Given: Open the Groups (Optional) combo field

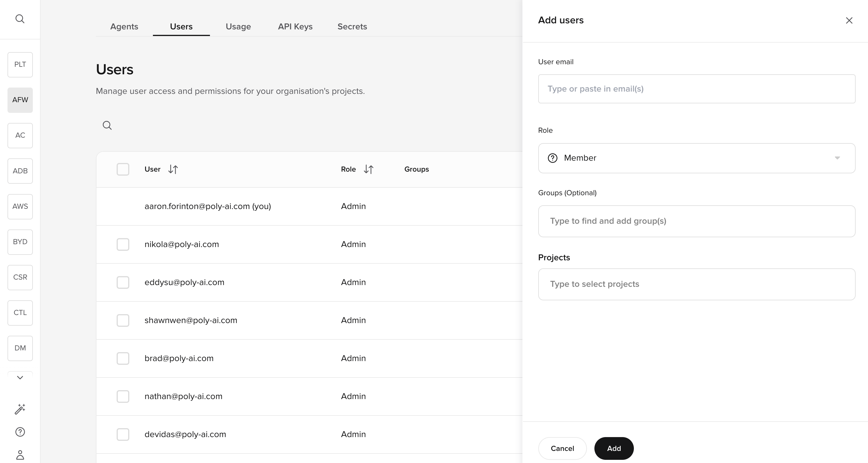Looking at the screenshot, I should (x=696, y=221).
